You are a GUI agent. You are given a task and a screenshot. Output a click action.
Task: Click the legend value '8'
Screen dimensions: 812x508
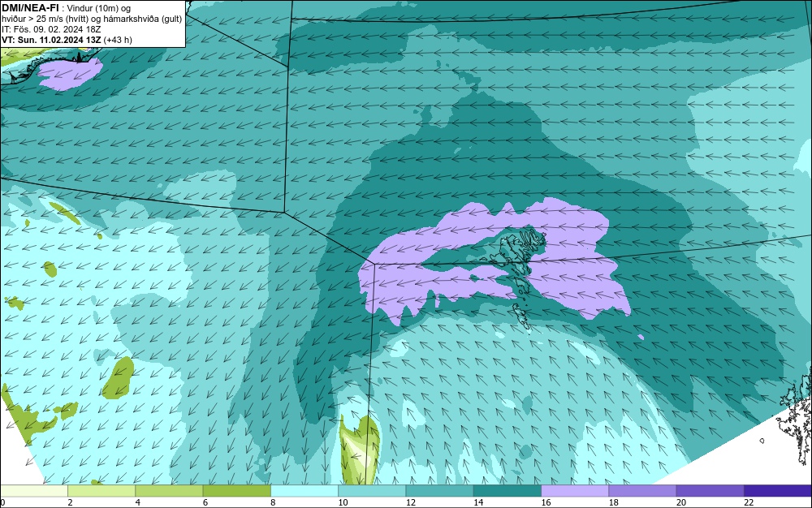coord(273,502)
